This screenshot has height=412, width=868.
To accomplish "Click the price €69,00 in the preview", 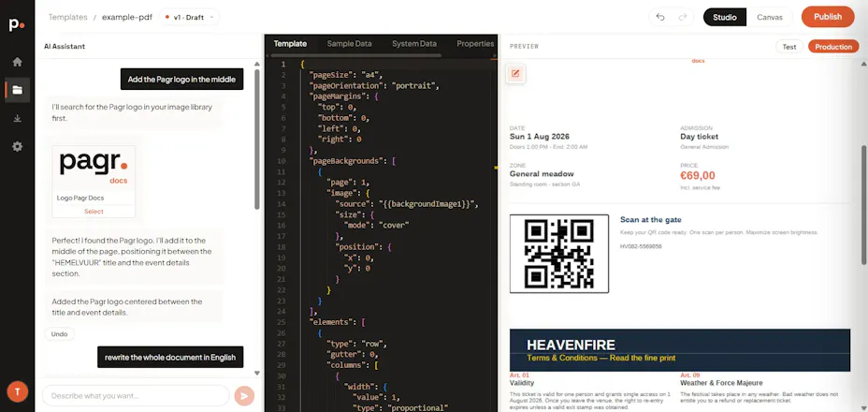I will point(698,176).
